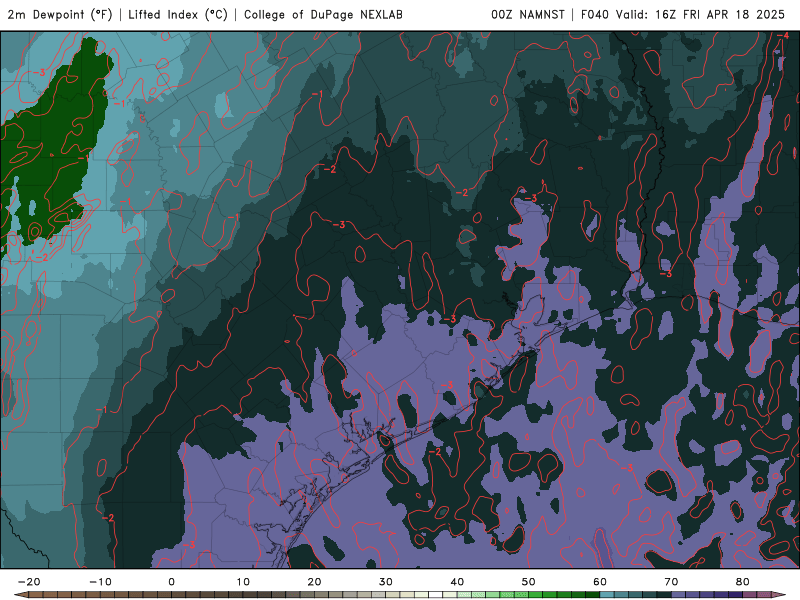Click the "10" colorbar scale label
800x600 pixels.
tap(243, 582)
